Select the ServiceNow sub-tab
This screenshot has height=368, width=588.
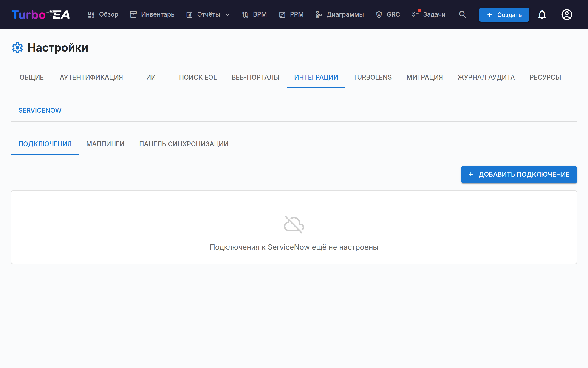(x=40, y=110)
